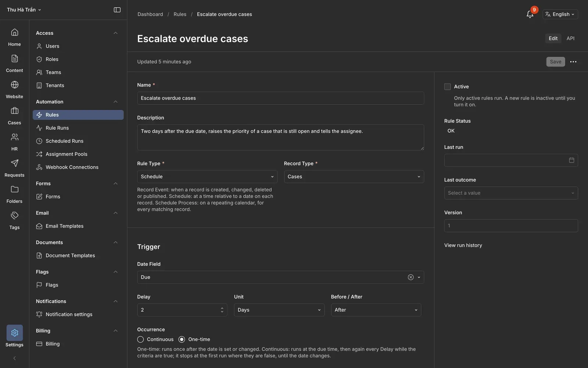Adjust the Delay number stepper arrows
The width and height of the screenshot is (588, 368).
click(x=222, y=310)
